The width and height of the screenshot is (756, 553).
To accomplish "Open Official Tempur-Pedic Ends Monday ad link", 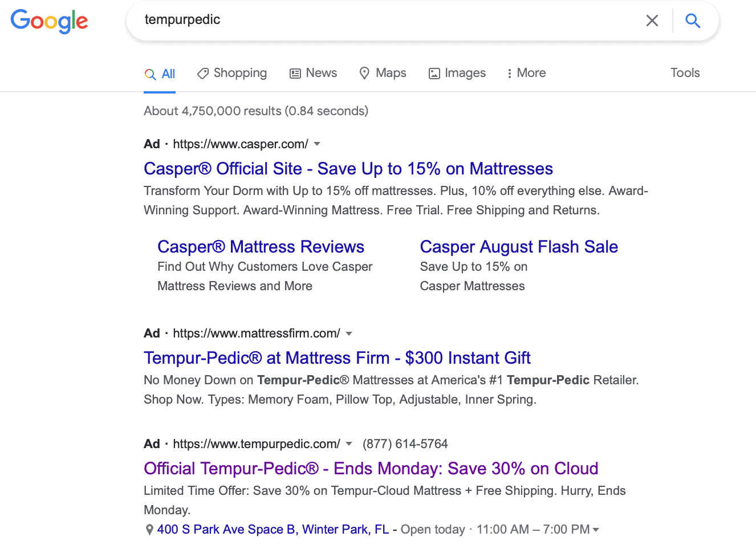I will (x=371, y=469).
